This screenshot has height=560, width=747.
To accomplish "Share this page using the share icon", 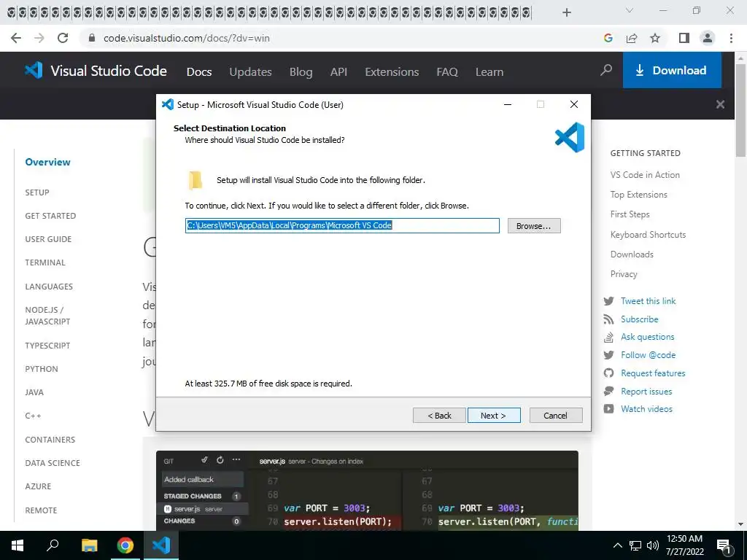I will coord(632,38).
